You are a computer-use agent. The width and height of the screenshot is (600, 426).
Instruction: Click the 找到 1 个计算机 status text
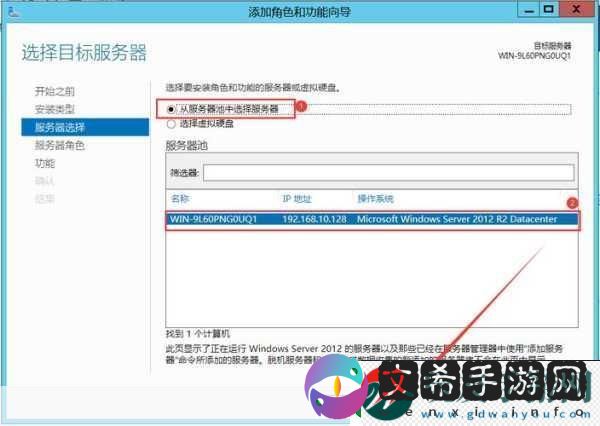(x=197, y=334)
